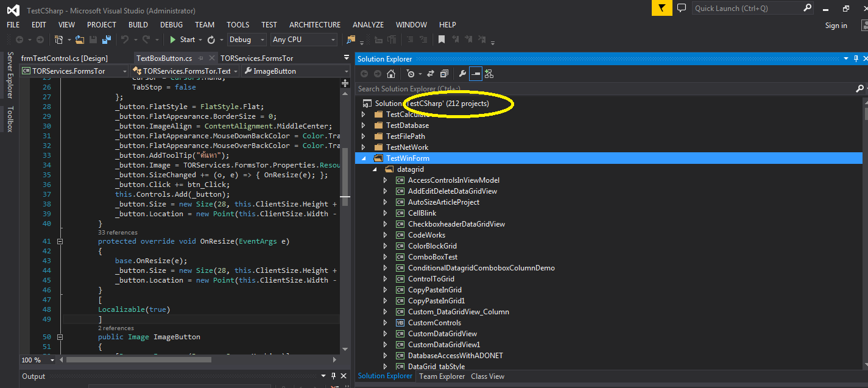Image resolution: width=868 pixels, height=388 pixels.
Task: Click the Collapse All icon in Solution Explorer
Action: [444, 74]
